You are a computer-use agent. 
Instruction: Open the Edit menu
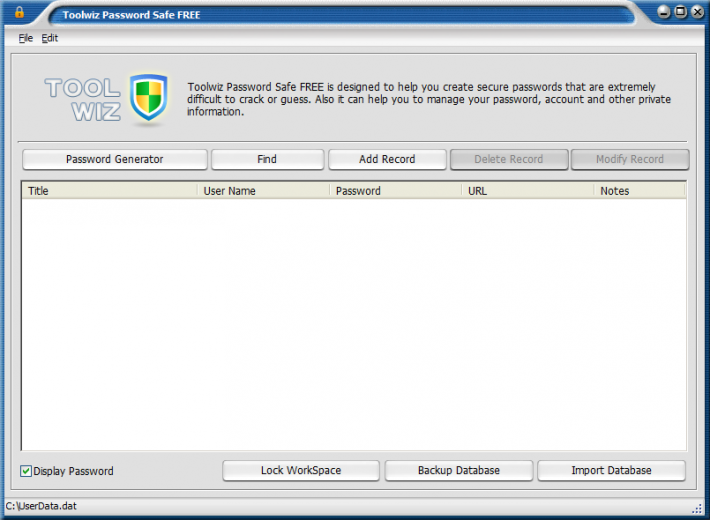[x=49, y=38]
